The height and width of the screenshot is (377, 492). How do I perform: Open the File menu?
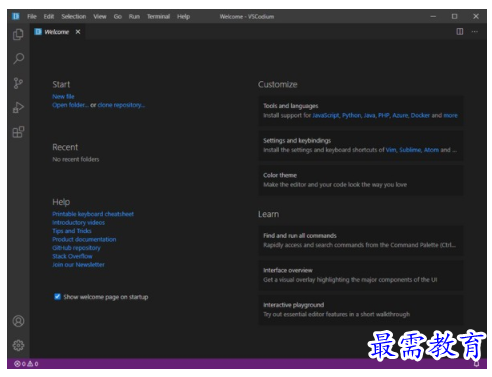(x=32, y=16)
